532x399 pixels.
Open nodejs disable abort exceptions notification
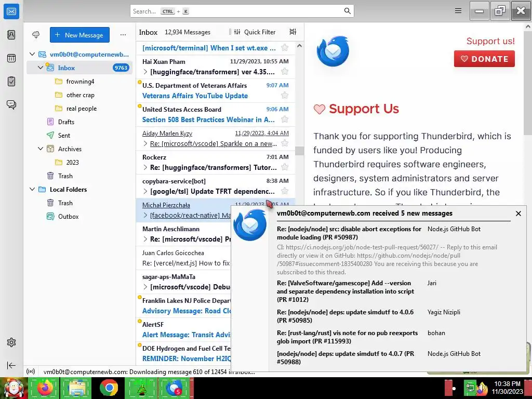click(349, 233)
